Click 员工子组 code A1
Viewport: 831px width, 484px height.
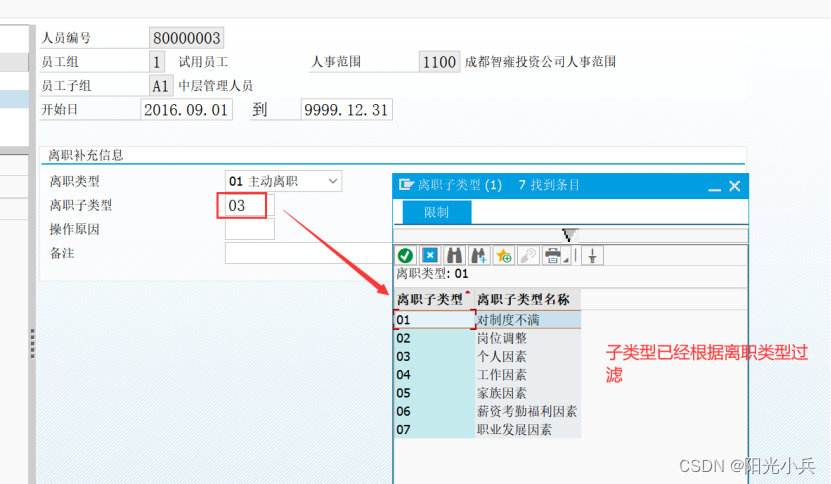tap(161, 86)
